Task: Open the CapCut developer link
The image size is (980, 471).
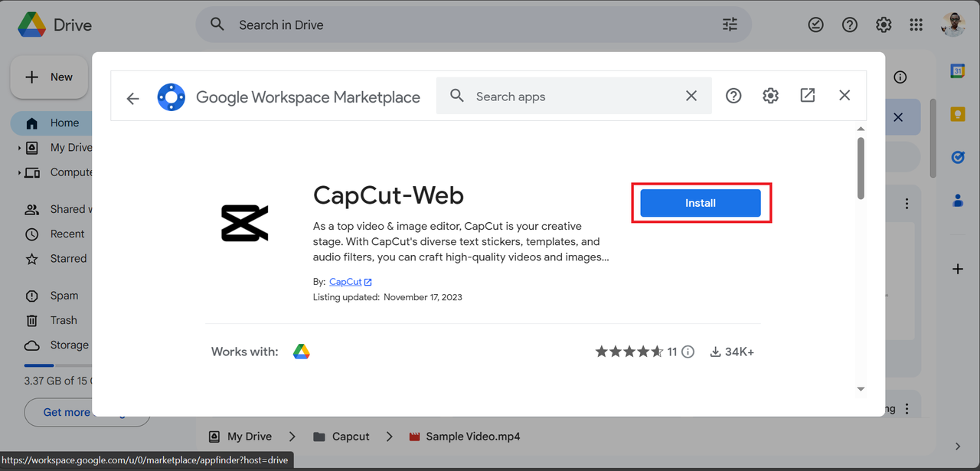Action: (x=351, y=282)
